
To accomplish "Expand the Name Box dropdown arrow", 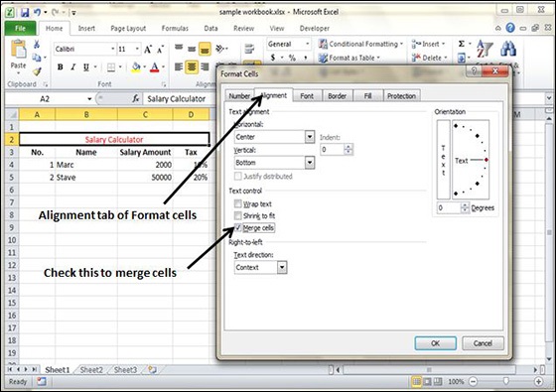I will point(89,99).
